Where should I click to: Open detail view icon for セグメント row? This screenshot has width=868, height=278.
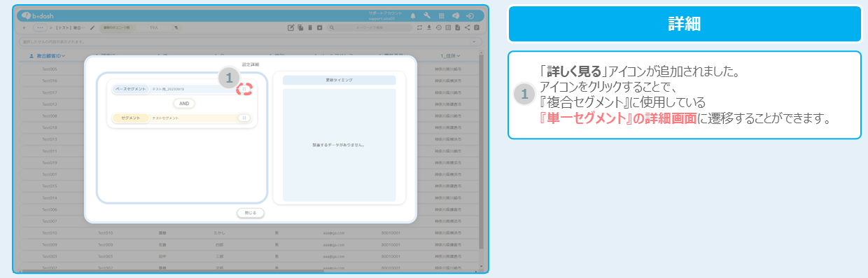pos(244,118)
